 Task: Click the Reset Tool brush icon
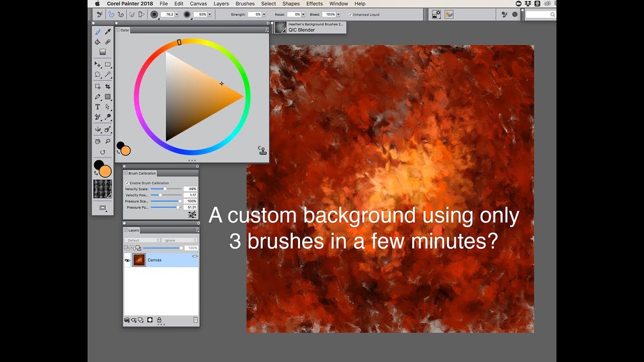coord(99,15)
